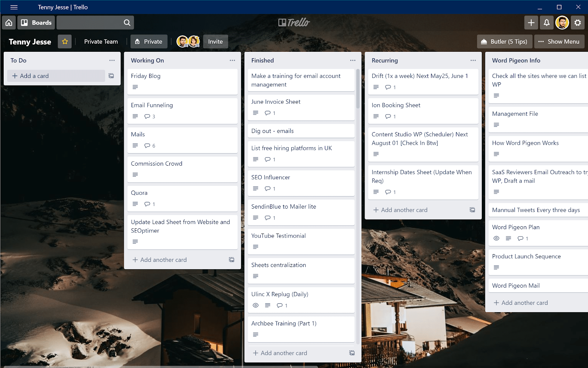Open Dig out - emails card
This screenshot has height=368, width=588.
[301, 131]
